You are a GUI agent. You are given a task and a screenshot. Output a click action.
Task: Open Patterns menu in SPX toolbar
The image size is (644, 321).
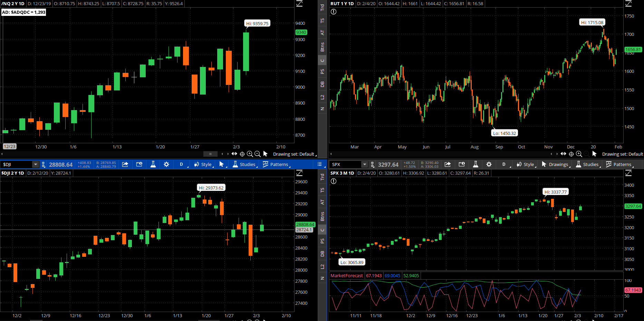[619, 165]
